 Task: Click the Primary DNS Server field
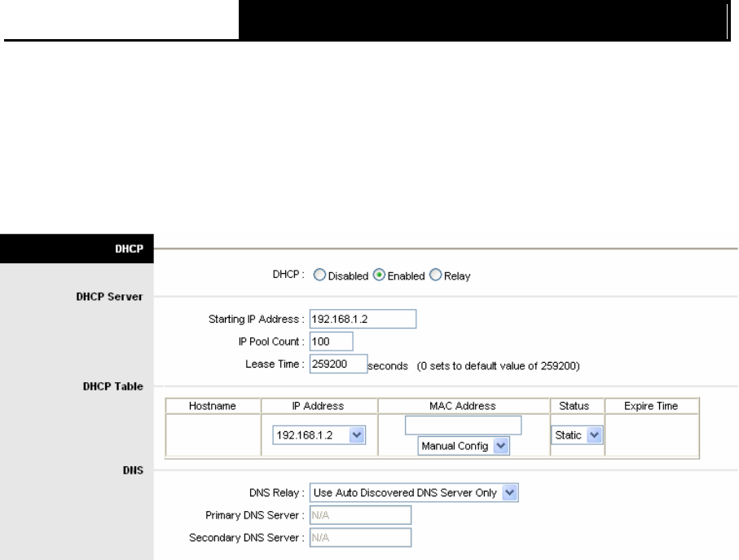click(361, 515)
